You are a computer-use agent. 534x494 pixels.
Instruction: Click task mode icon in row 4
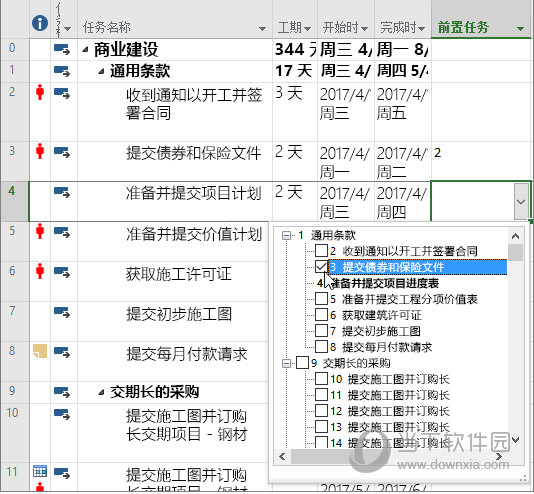(x=62, y=192)
